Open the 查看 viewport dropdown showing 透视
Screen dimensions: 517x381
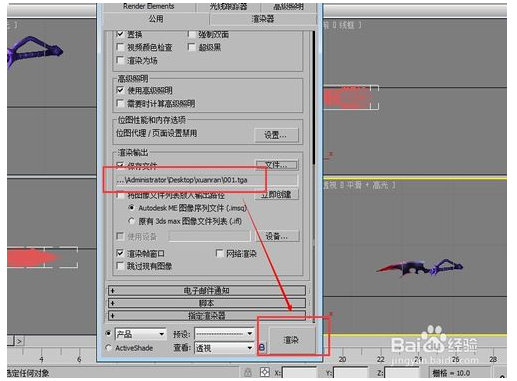(224, 348)
